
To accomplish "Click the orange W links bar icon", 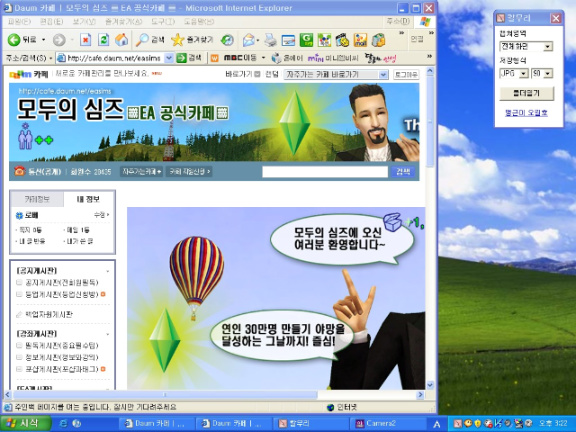I will click(215, 58).
